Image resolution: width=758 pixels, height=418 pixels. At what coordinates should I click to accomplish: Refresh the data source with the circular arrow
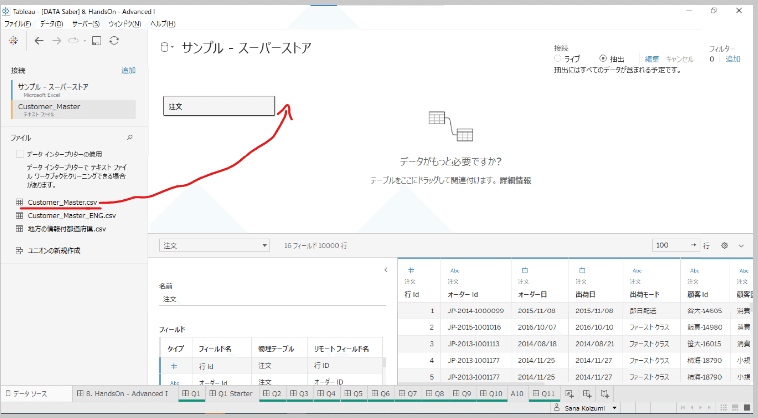(114, 41)
